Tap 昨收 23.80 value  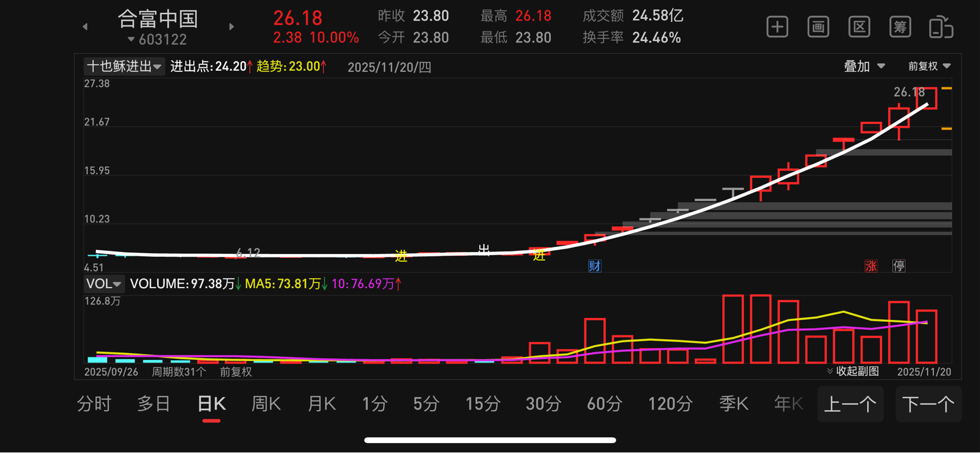[x=431, y=16]
